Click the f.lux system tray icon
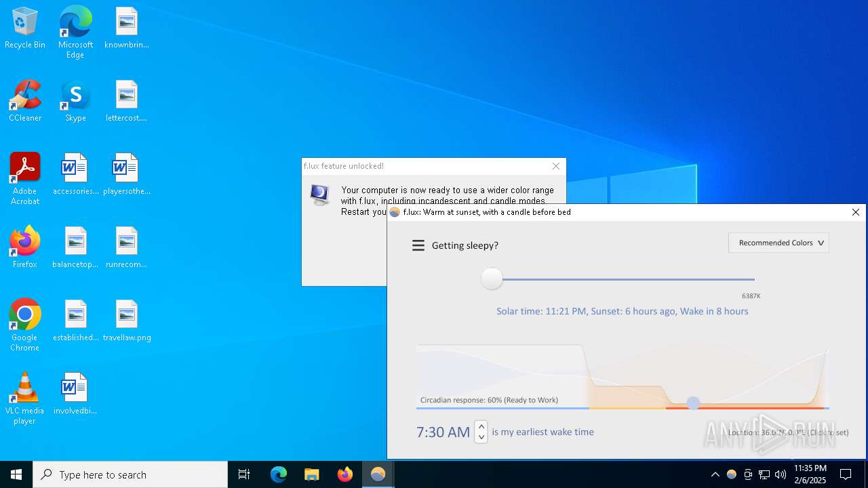The width and height of the screenshot is (868, 488). tap(731, 474)
